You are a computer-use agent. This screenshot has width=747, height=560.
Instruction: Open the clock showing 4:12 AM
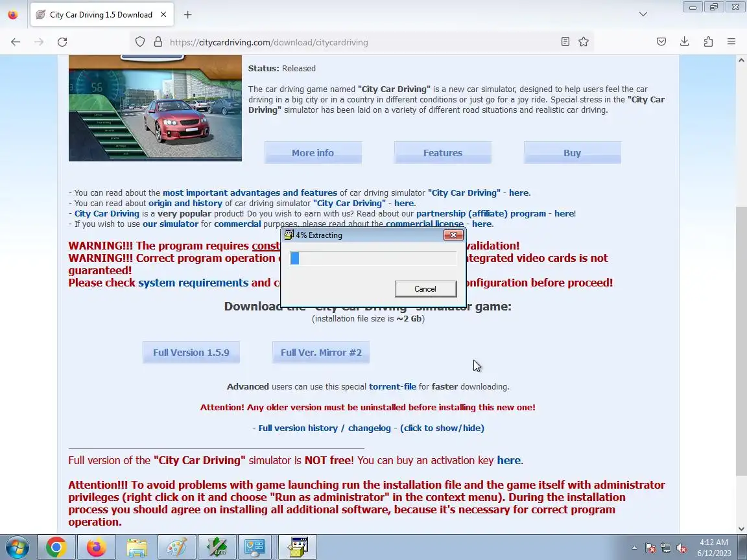coord(714,548)
